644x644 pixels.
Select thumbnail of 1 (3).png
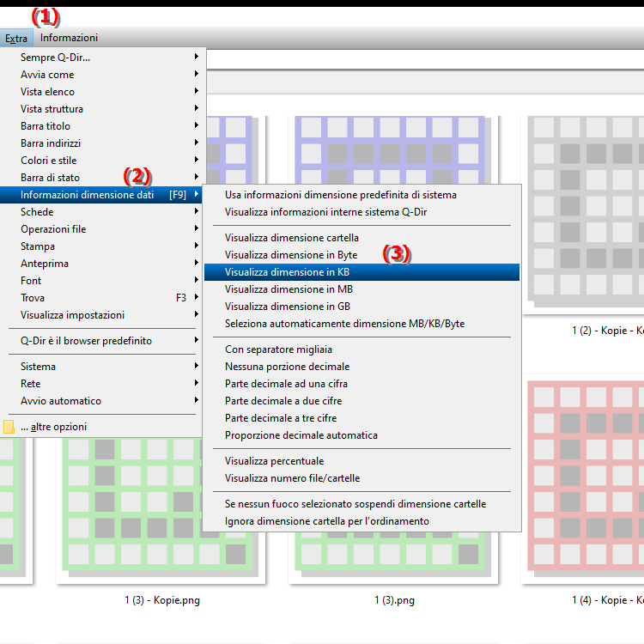point(393,556)
